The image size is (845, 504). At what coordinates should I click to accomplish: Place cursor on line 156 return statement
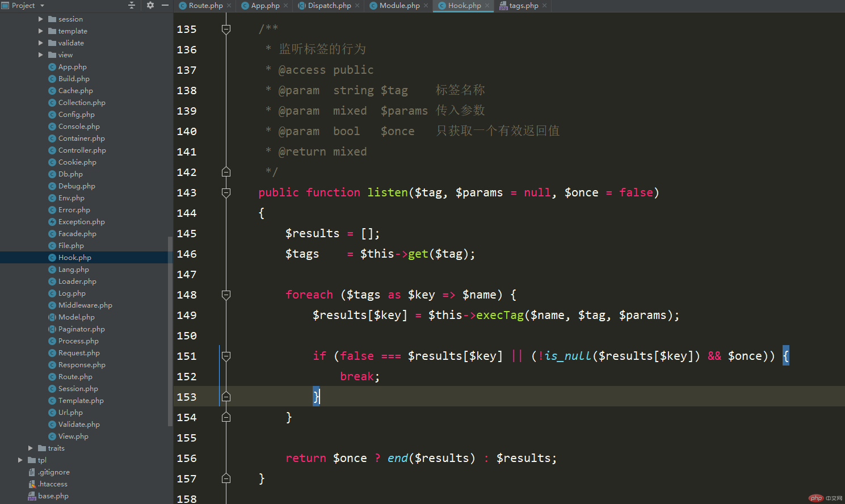click(x=421, y=458)
